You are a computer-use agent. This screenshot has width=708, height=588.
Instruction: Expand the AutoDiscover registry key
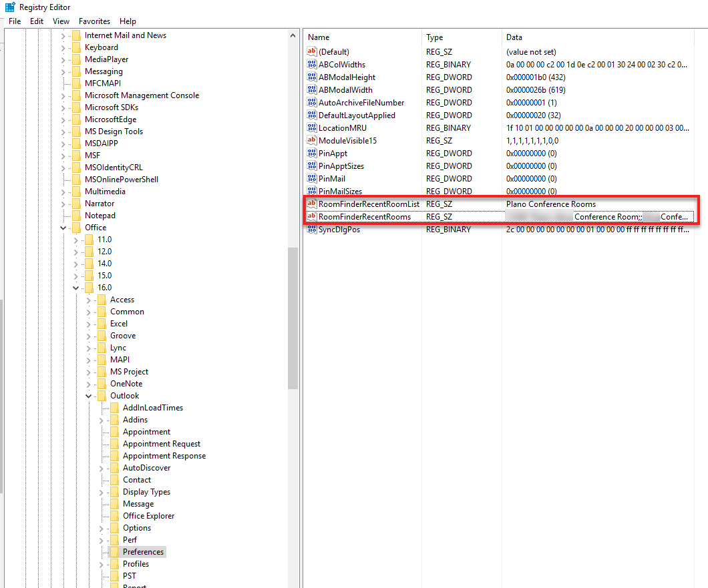coord(101,469)
